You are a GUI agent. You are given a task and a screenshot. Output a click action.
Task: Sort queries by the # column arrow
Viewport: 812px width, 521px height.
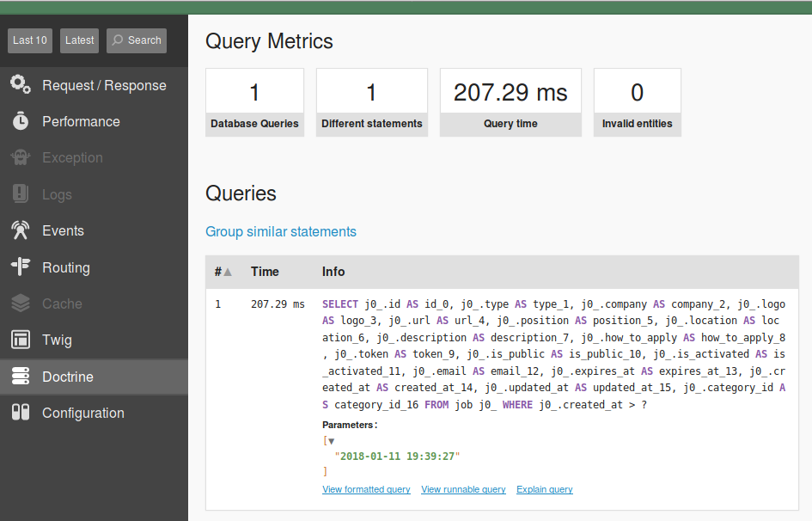pos(228,272)
